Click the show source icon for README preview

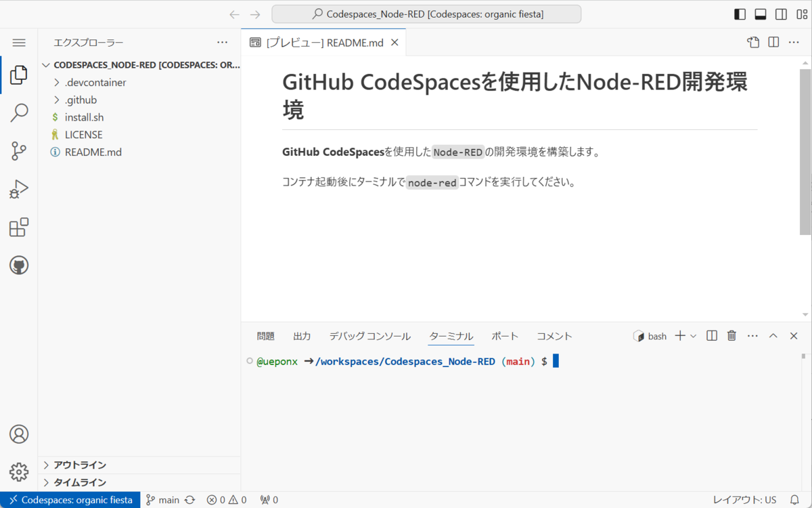pos(753,43)
